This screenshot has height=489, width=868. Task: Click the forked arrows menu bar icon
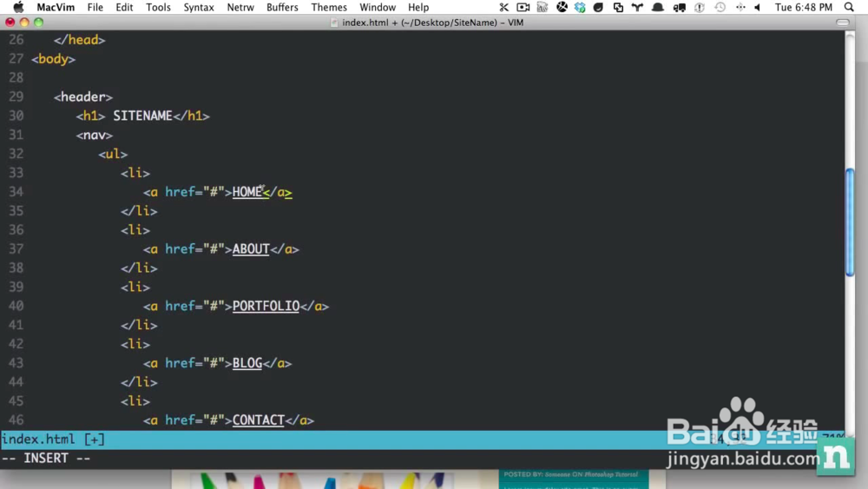pos(638,7)
